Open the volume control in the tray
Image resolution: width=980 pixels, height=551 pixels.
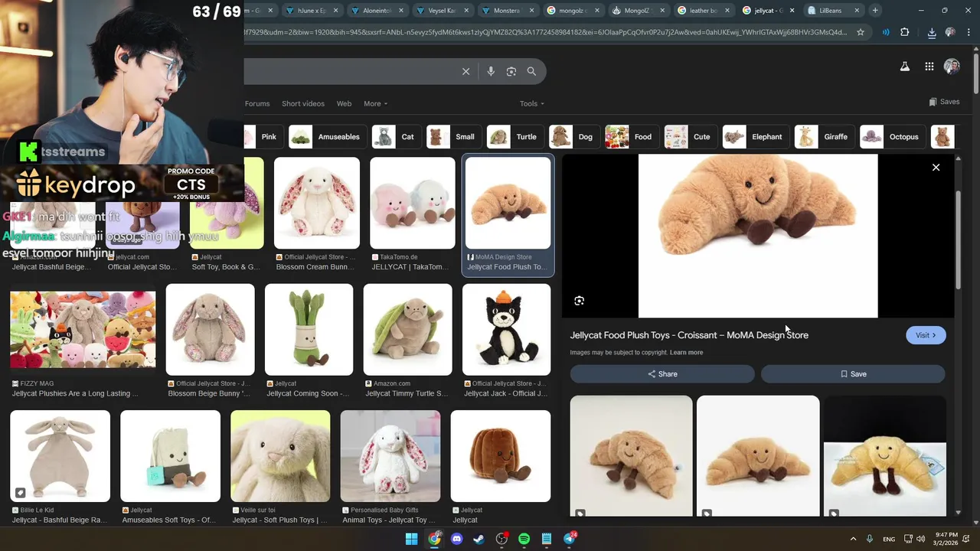pos(921,539)
